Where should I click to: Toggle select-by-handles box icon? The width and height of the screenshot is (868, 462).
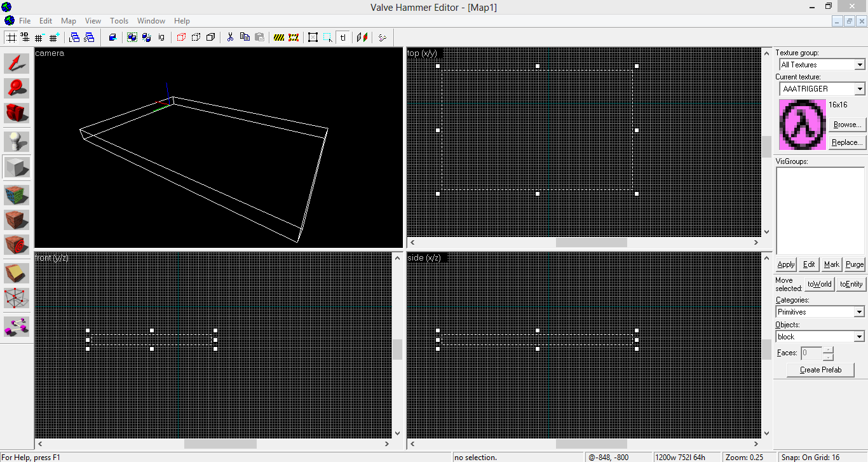[x=313, y=37]
